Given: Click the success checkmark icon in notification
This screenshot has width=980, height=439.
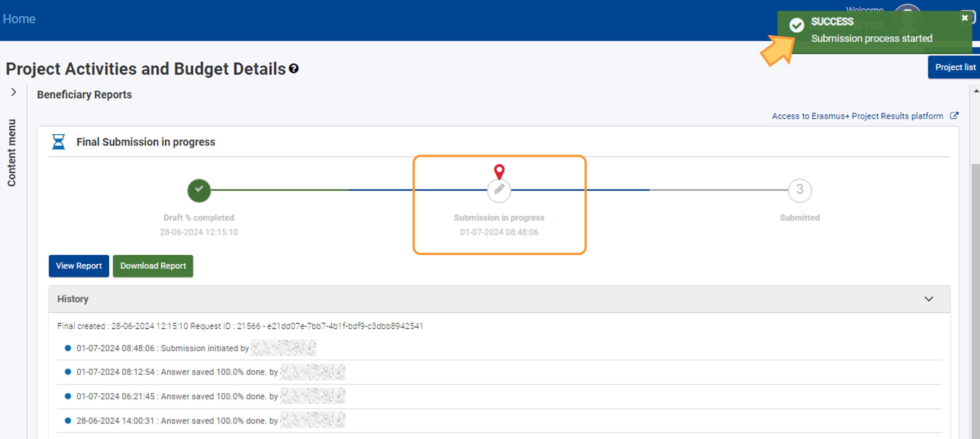Looking at the screenshot, I should (797, 25).
